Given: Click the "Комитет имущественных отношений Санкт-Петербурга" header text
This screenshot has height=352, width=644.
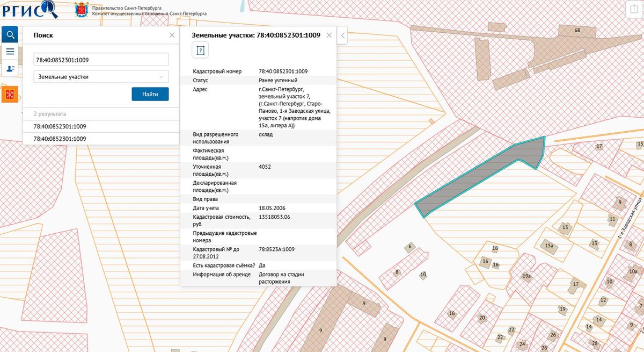Looking at the screenshot, I should coord(150,13).
